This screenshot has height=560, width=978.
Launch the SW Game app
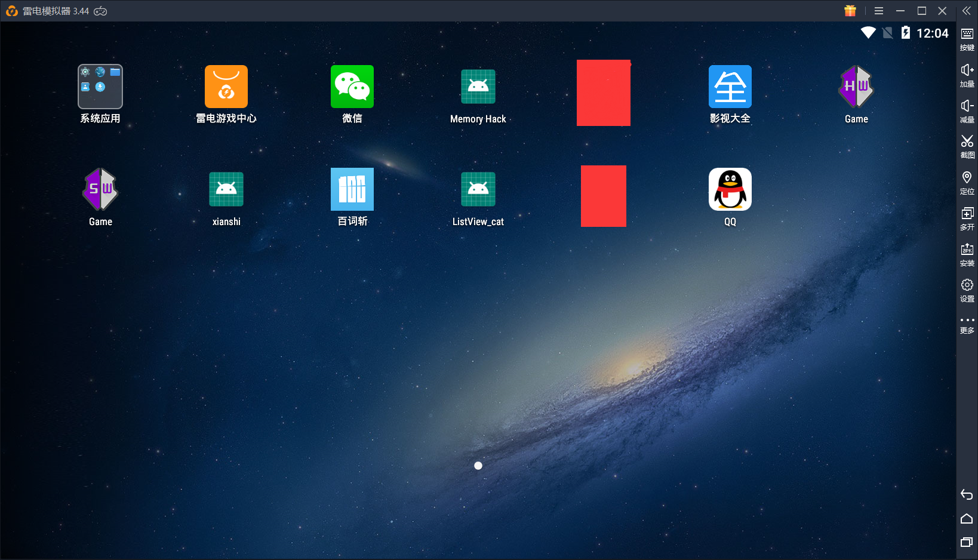100,189
